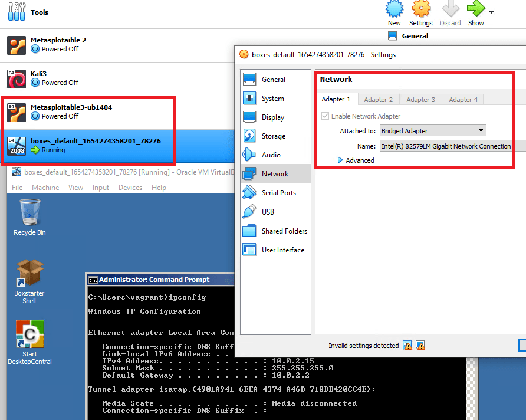This screenshot has width=526, height=420.
Task: Switch to Adapter 4 tab
Action: click(x=463, y=100)
